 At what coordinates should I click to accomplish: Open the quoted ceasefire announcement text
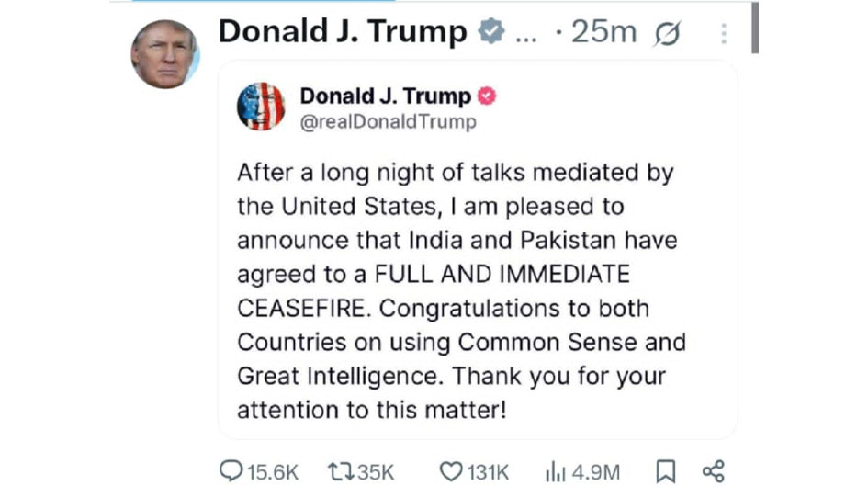(459, 291)
